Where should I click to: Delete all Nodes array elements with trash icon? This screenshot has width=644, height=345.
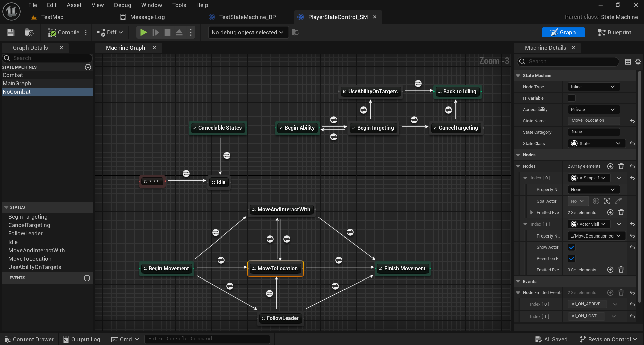click(621, 166)
